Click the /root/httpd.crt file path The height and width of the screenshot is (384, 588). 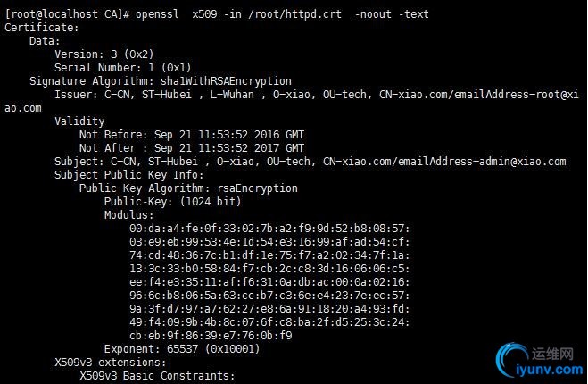pos(294,14)
